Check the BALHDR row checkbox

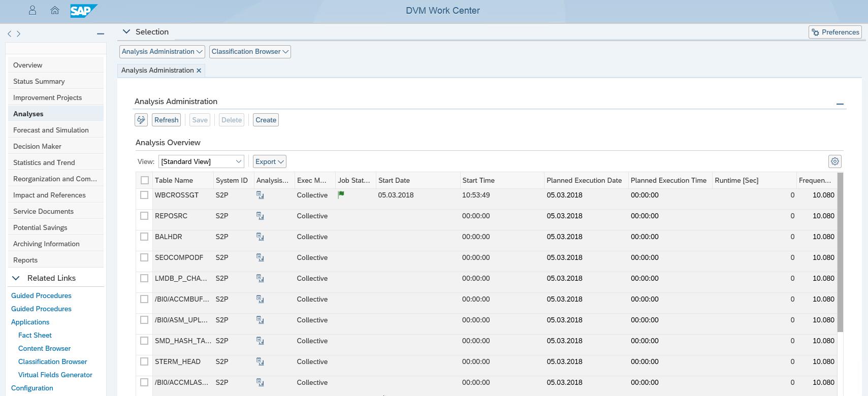click(144, 237)
